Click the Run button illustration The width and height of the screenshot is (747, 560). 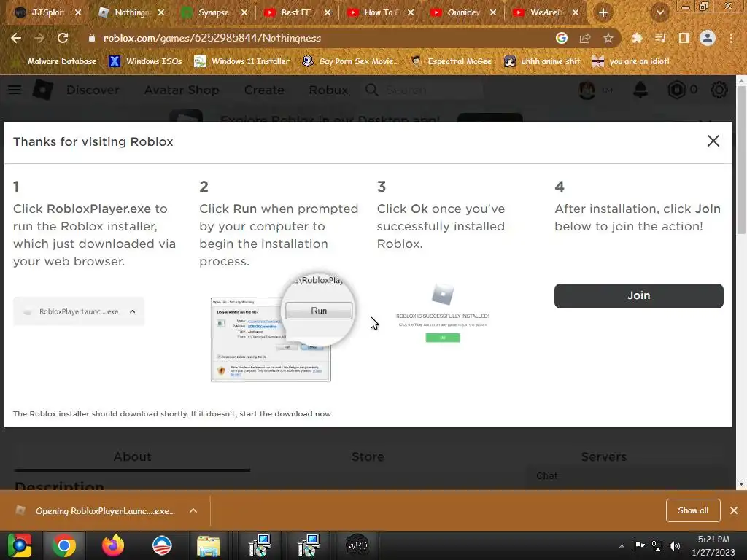(x=319, y=311)
